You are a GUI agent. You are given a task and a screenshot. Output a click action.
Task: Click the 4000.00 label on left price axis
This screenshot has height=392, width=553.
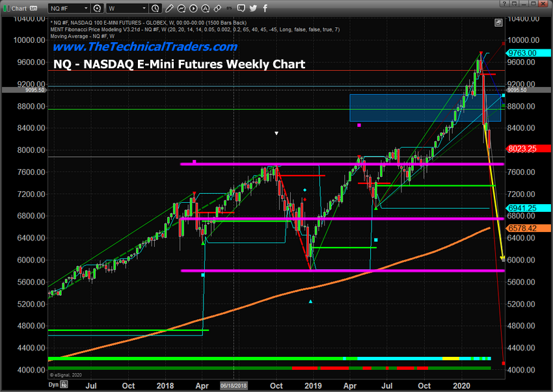31,370
